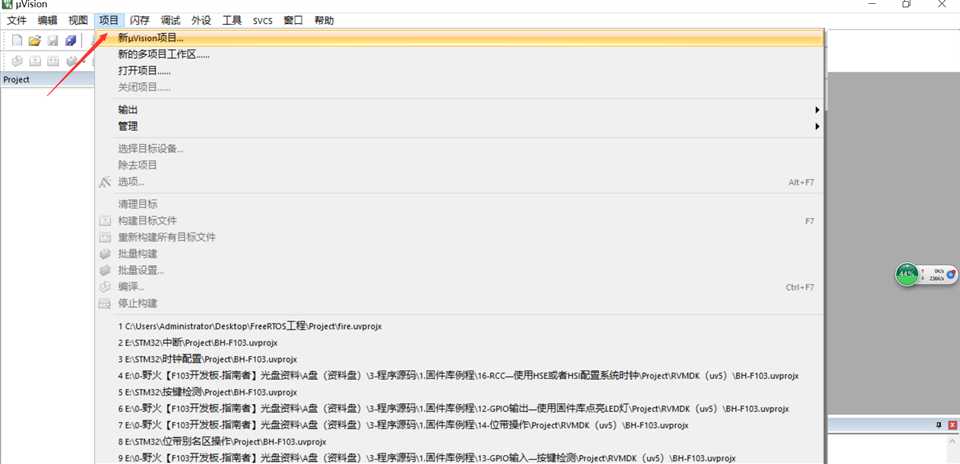Image resolution: width=960 pixels, height=464 pixels.
Task: Open the 外设 menu
Action: tap(201, 20)
